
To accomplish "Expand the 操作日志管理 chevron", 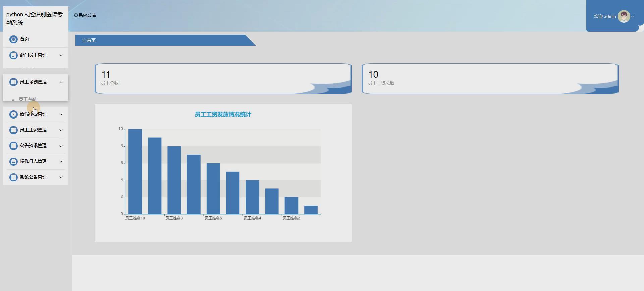I will pyautogui.click(x=61, y=162).
